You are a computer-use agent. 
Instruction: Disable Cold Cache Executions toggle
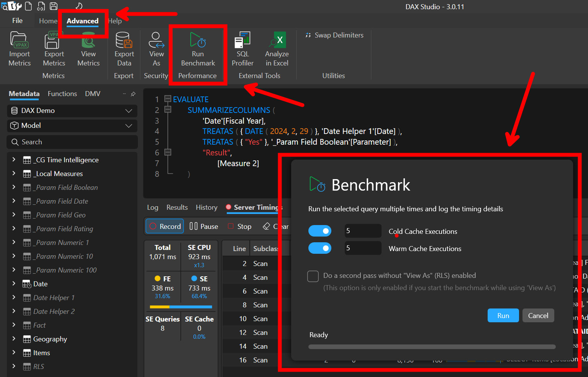point(320,231)
